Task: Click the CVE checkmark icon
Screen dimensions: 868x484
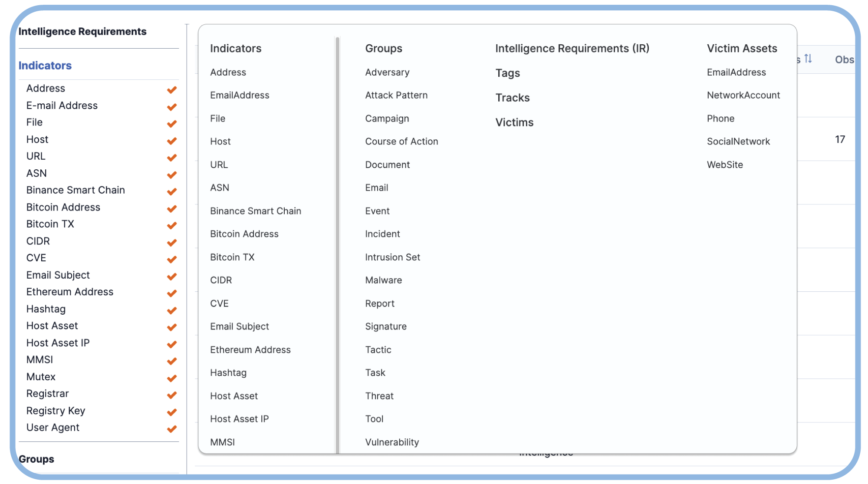Action: 172,259
